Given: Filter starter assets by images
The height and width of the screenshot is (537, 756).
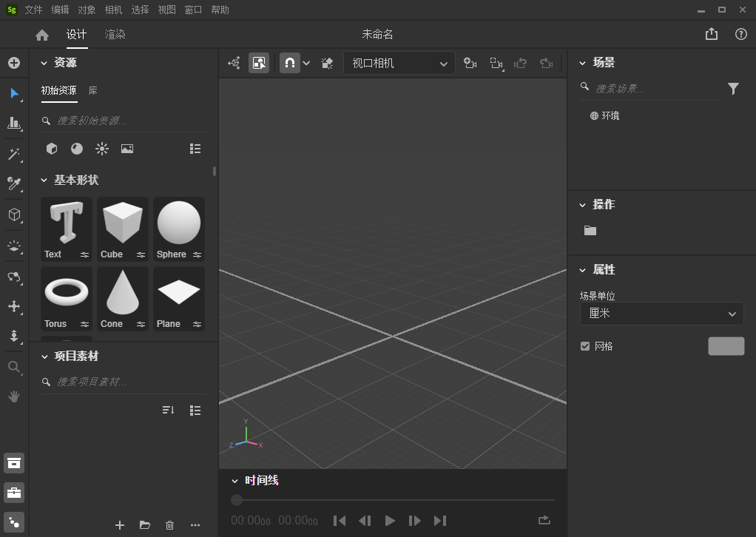Looking at the screenshot, I should tap(127, 149).
